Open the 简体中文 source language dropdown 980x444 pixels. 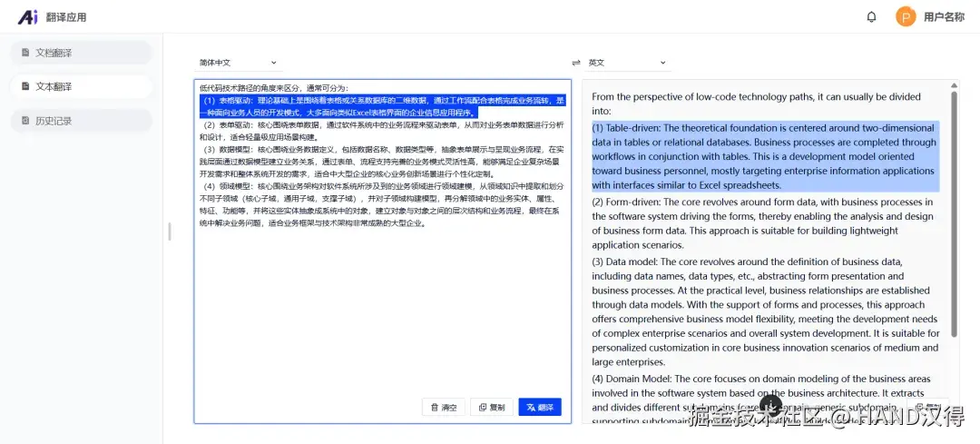pos(238,63)
